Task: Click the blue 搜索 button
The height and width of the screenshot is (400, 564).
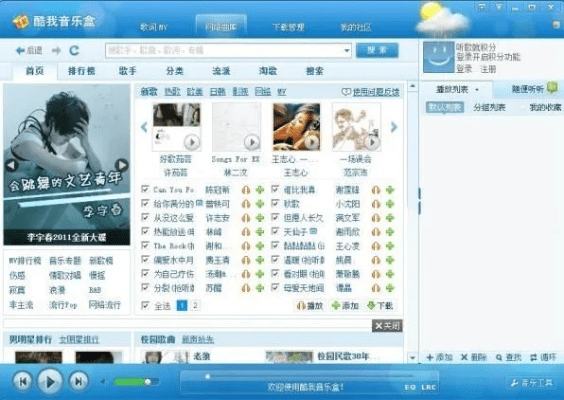Action: (x=377, y=50)
